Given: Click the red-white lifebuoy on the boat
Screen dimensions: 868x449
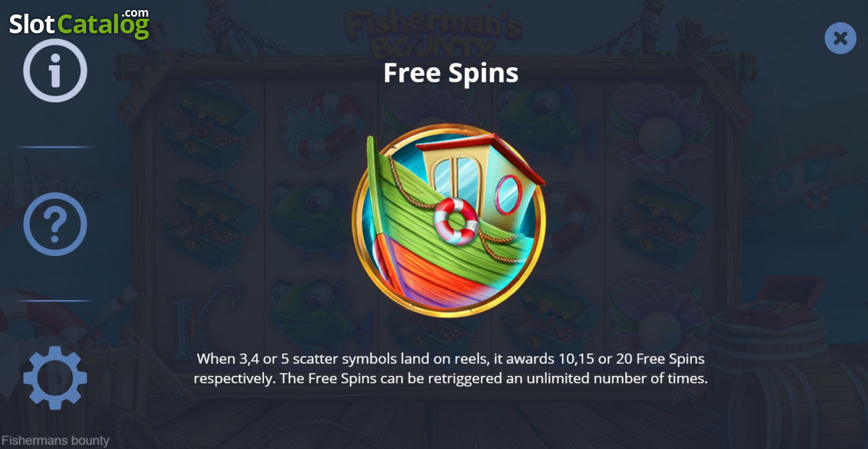Looking at the screenshot, I should click(x=455, y=220).
